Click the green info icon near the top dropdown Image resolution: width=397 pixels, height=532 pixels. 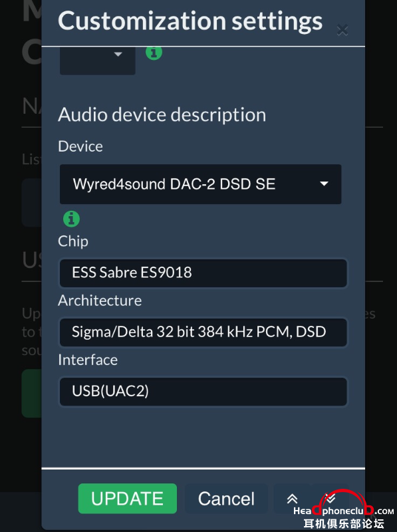[154, 53]
